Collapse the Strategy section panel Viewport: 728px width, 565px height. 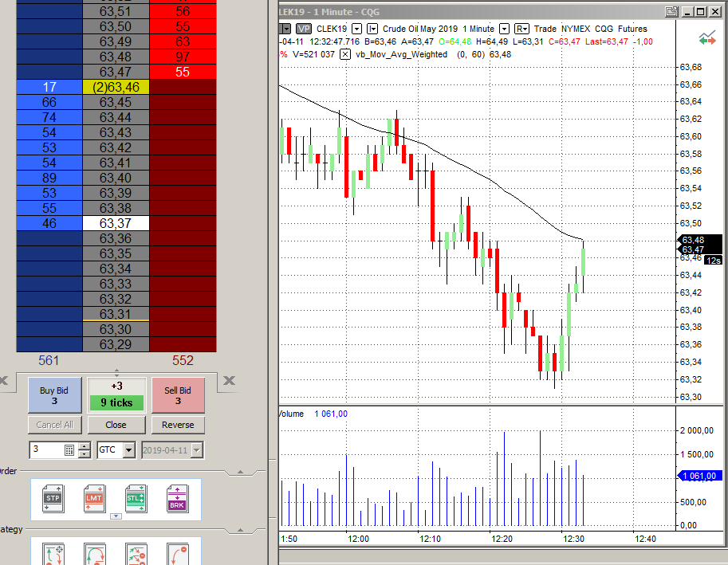(x=241, y=530)
